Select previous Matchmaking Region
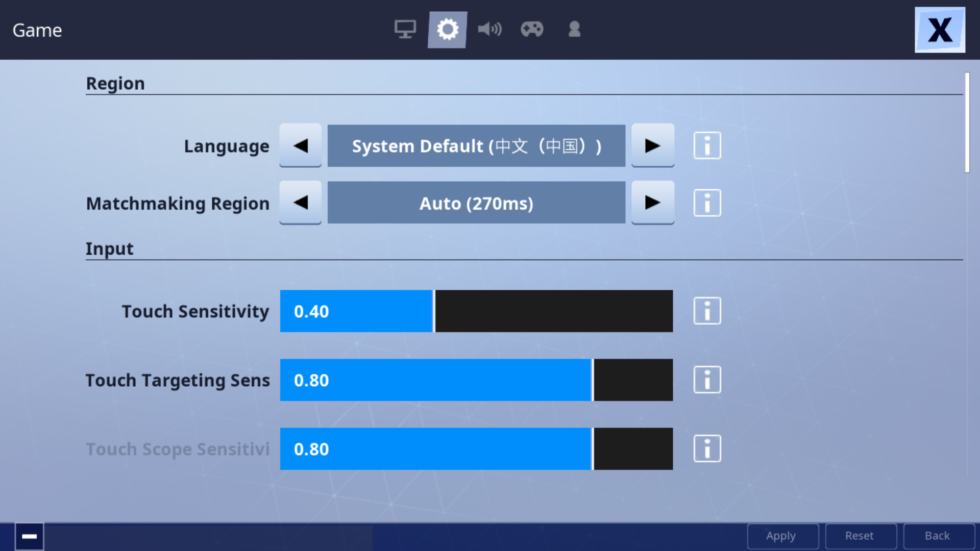This screenshot has height=551, width=980. 300,203
